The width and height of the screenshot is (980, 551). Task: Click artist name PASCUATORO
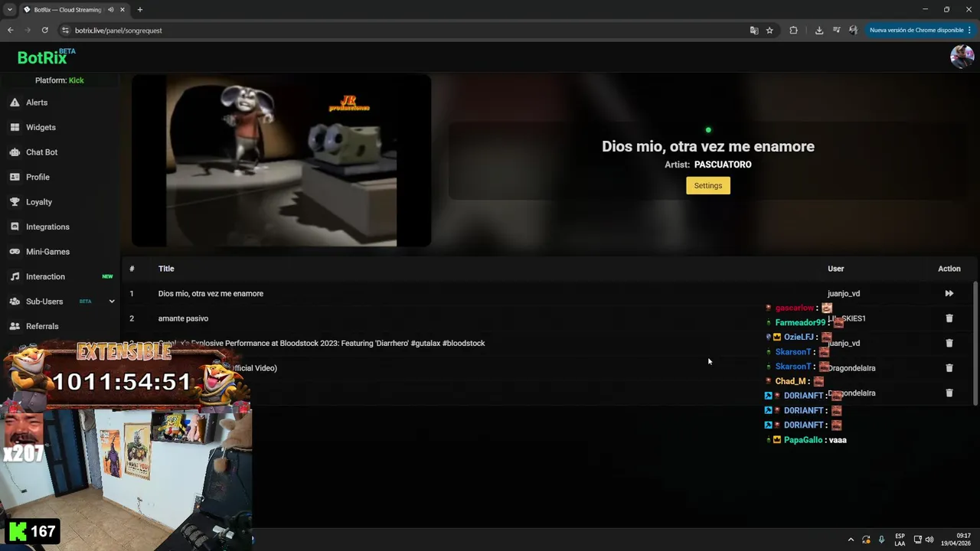pos(723,165)
